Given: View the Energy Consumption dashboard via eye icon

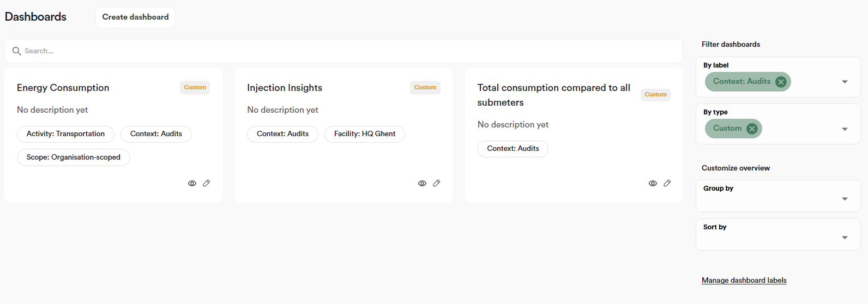Looking at the screenshot, I should tap(192, 184).
